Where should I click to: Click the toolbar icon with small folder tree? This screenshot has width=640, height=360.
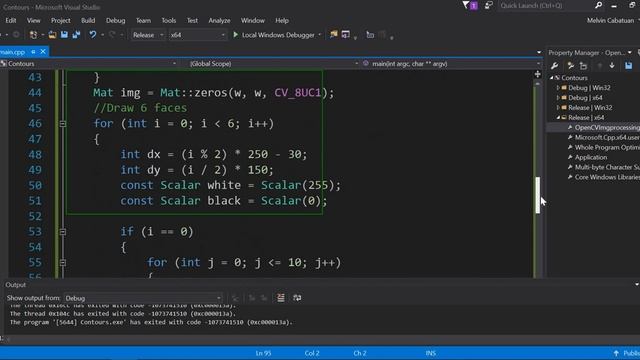click(370, 35)
